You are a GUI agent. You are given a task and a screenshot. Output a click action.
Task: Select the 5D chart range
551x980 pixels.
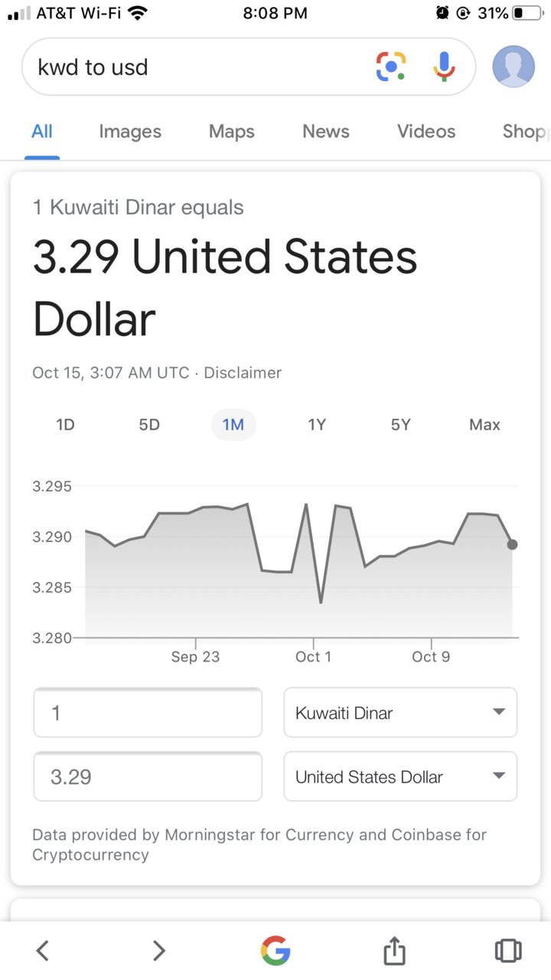149,424
